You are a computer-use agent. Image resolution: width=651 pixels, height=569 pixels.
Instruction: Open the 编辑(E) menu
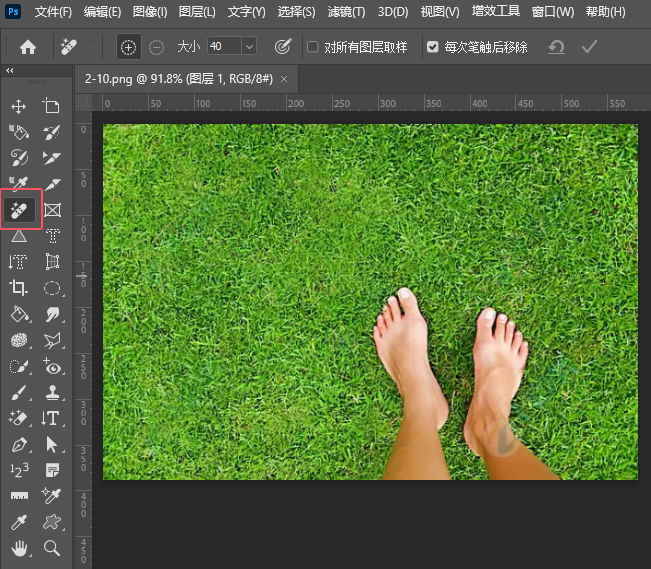[102, 12]
